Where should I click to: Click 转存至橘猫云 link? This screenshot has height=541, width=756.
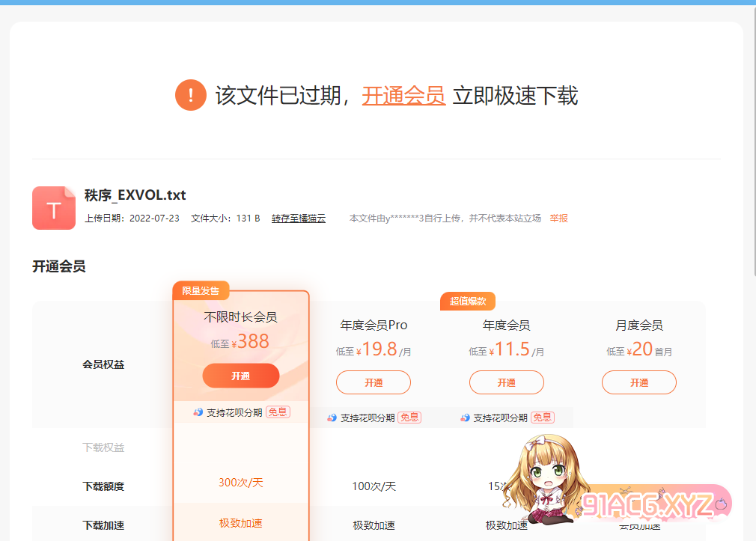(x=298, y=218)
